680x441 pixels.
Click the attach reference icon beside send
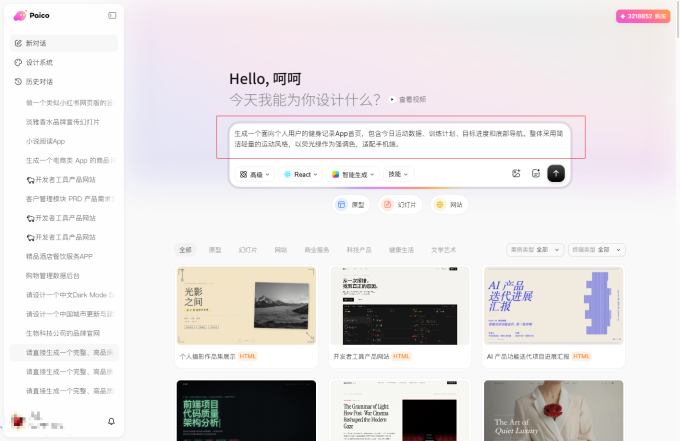536,173
